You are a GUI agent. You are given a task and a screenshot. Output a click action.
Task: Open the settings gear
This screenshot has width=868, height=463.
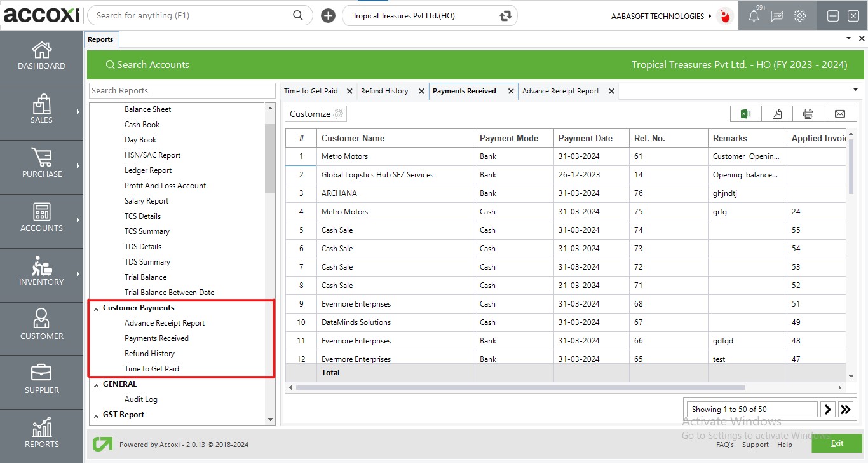pyautogui.click(x=799, y=16)
